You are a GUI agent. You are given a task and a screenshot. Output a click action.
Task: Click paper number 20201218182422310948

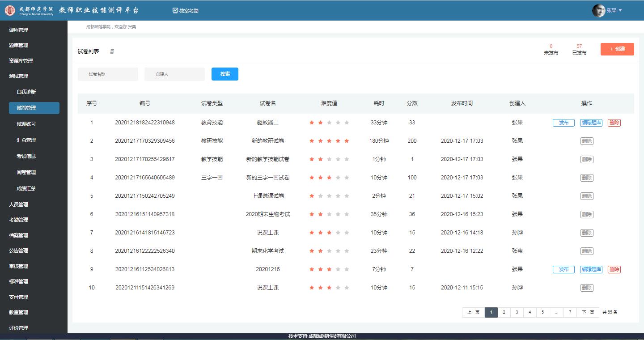click(145, 123)
